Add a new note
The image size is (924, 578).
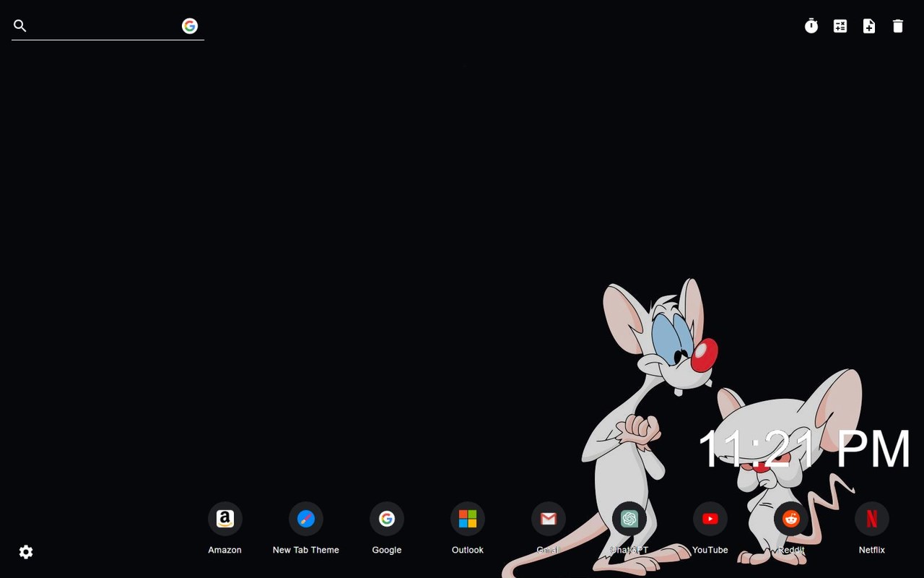click(x=869, y=26)
